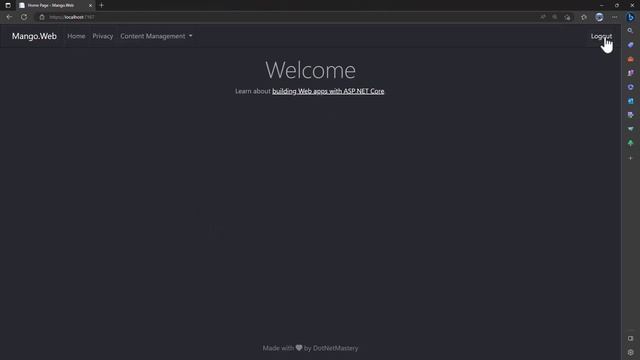The image size is (640, 360).
Task: Open the paper plane sidebar icon
Action: click(631, 129)
